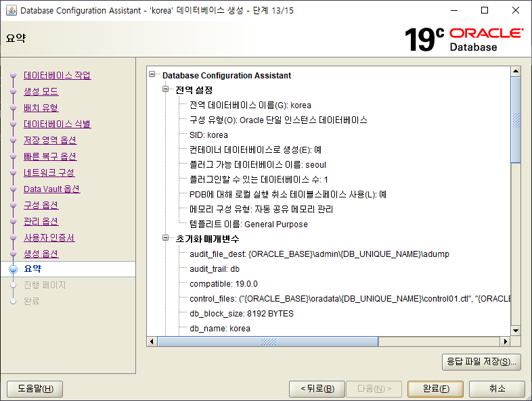The height and width of the screenshot is (401, 532).
Task: Jump to 데이터베이스 식별 step
Action: (57, 124)
